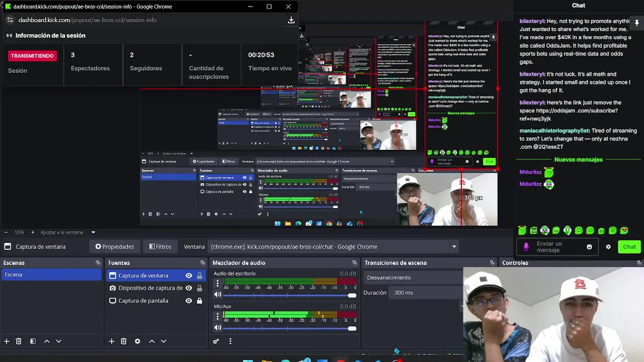Hide Captura de pantalla source
Image resolution: width=644 pixels, height=362 pixels.
[x=189, y=301]
